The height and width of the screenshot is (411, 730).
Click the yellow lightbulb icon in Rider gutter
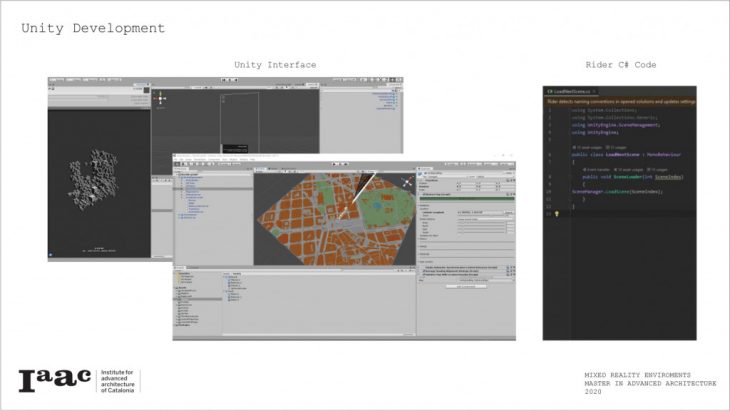pos(556,213)
